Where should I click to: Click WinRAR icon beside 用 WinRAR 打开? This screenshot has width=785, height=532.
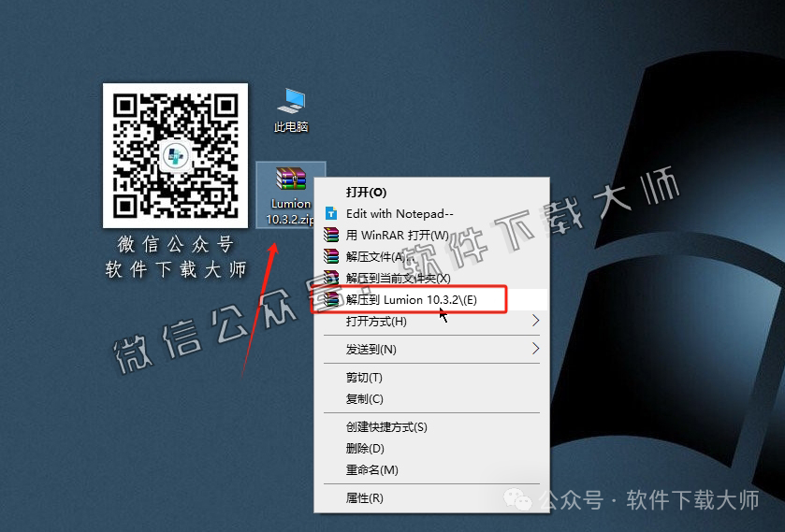pos(331,235)
